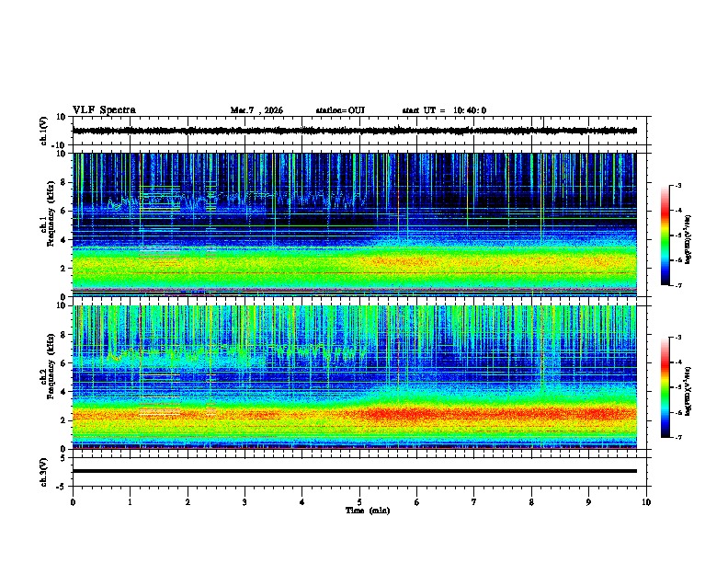Click the "-3" value on ch.2 colorbar
Image resolution: width=728 pixels, height=563 pixels.
point(677,338)
